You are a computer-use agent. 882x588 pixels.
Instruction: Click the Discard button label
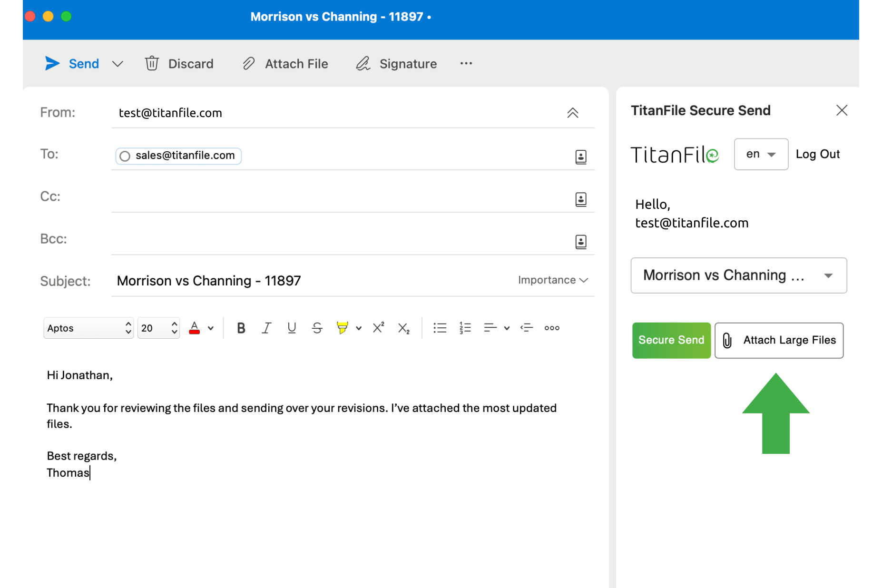pyautogui.click(x=191, y=64)
